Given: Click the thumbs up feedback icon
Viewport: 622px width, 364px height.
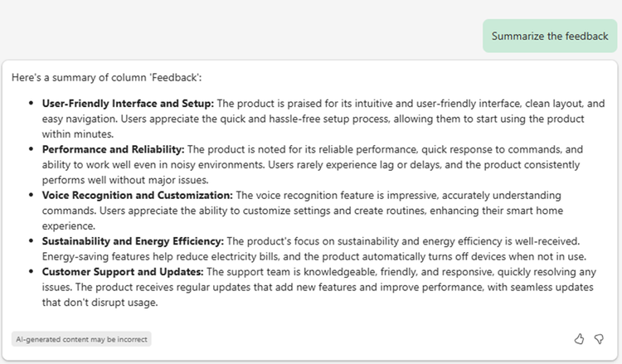Looking at the screenshot, I should pos(579,339).
